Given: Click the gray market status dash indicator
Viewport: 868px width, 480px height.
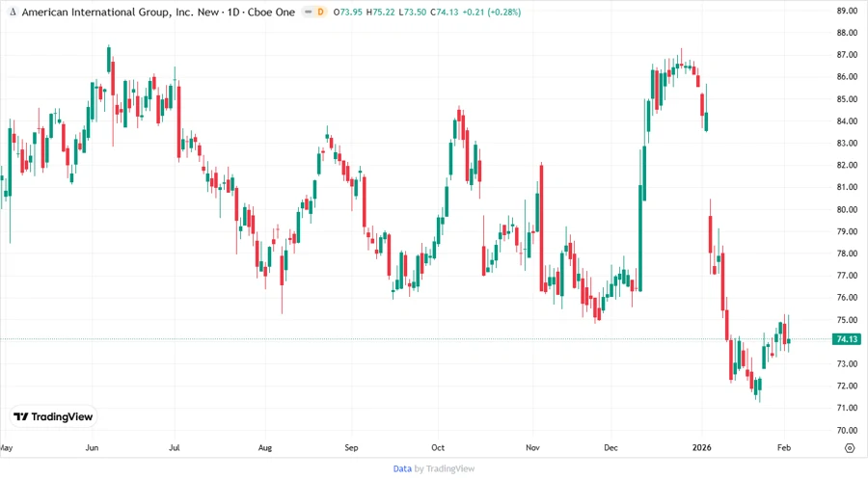Looking at the screenshot, I should pyautogui.click(x=309, y=13).
